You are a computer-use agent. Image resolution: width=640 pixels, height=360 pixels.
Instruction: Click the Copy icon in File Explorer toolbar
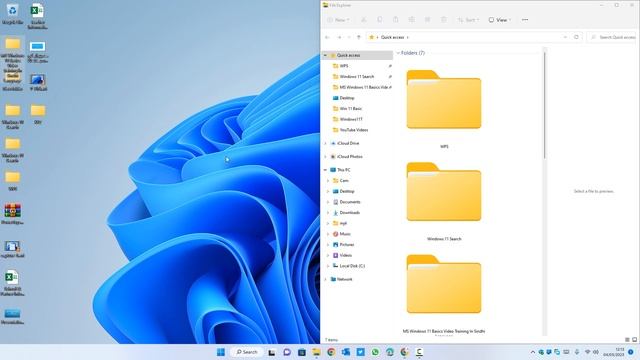point(380,20)
